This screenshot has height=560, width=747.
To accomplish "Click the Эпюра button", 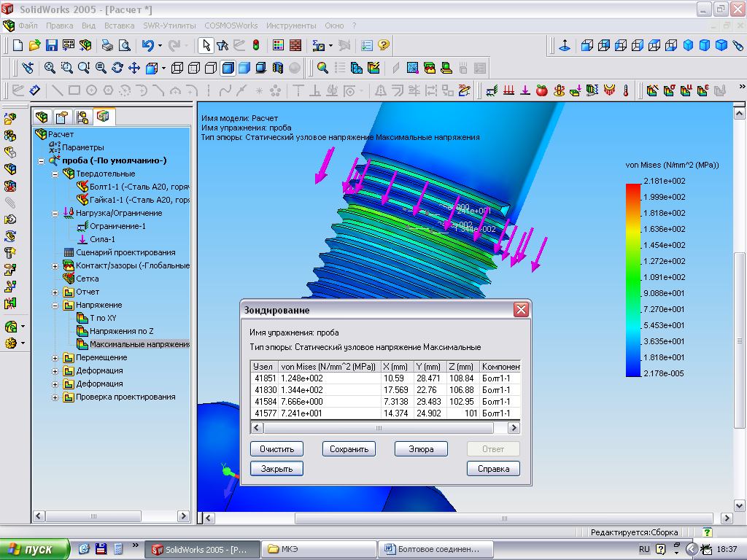I will (x=421, y=449).
